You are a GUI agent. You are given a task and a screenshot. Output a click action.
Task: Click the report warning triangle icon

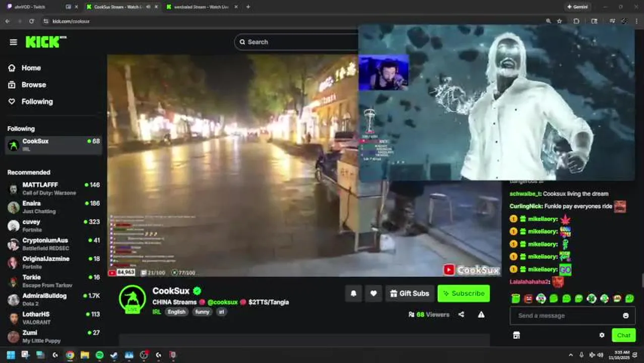click(481, 315)
